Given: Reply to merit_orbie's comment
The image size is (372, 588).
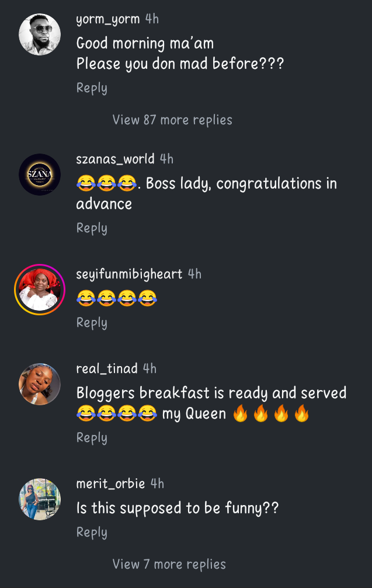Looking at the screenshot, I should coord(92,533).
